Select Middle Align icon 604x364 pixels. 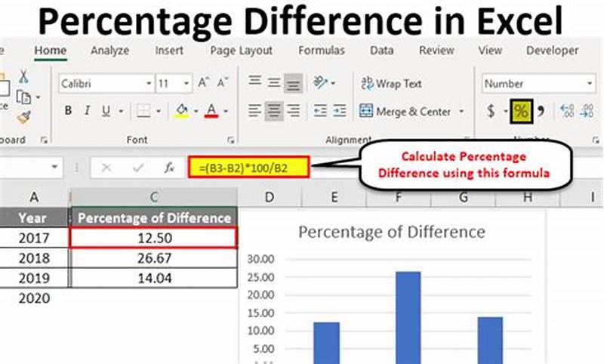[x=274, y=82]
